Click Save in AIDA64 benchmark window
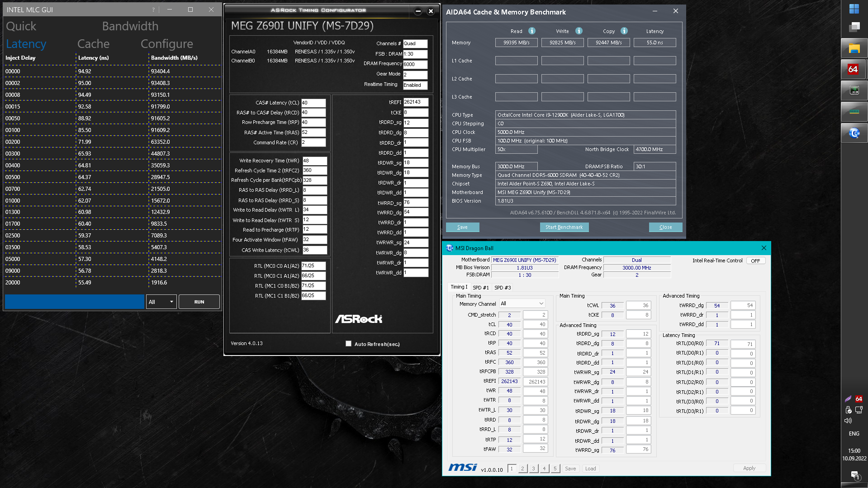The image size is (868, 488). pyautogui.click(x=462, y=227)
